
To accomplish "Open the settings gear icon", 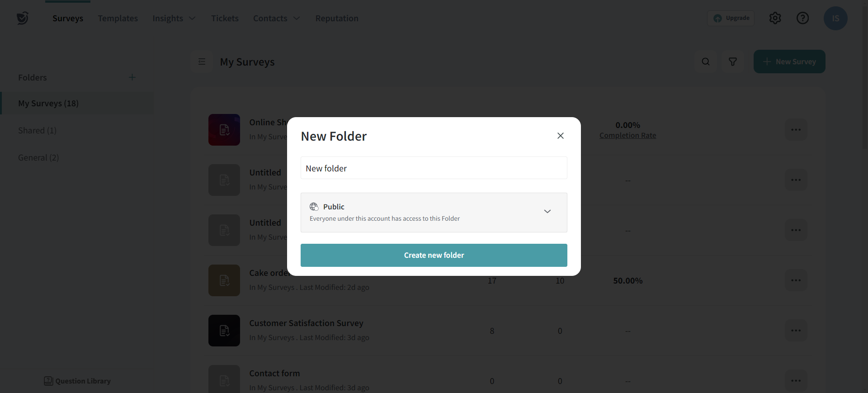I will click(775, 18).
